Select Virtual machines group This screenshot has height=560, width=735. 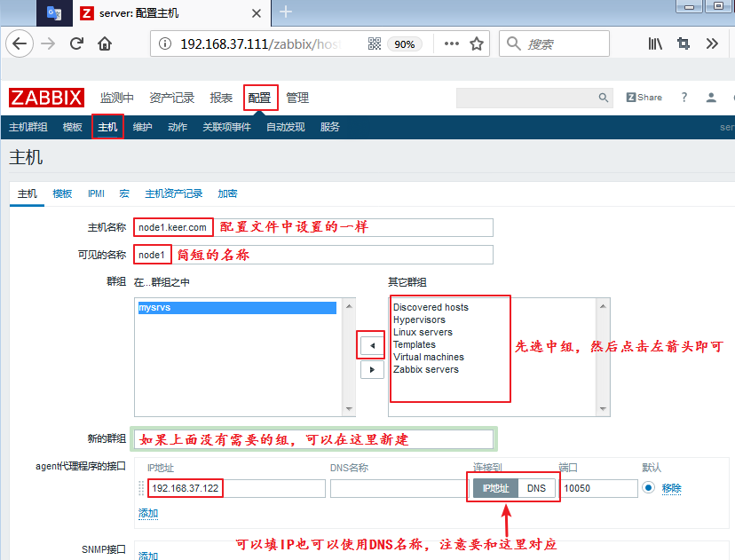429,357
